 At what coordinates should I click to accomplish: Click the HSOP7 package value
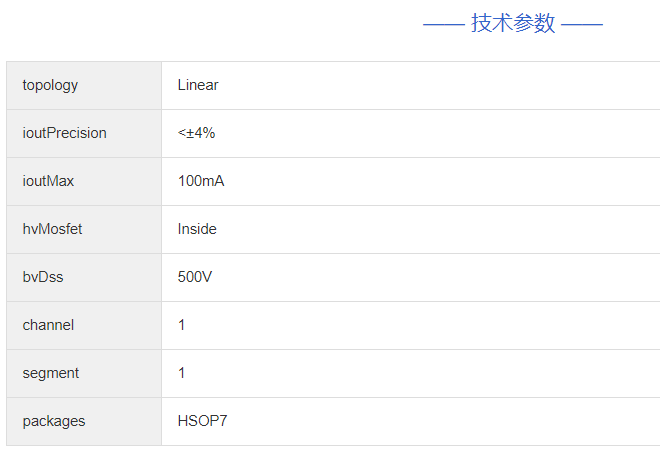coord(203,421)
